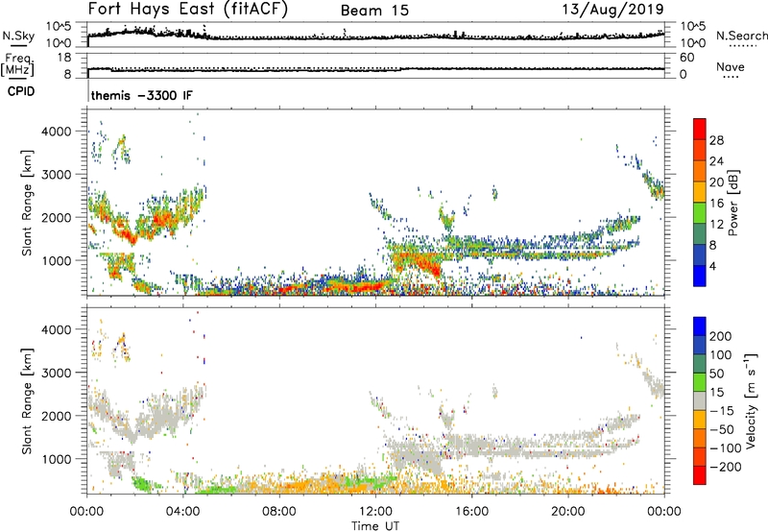The image size is (768, 532).
Task: Click the velocity panel 'Slant Range [km]' label
Action: click(27, 401)
